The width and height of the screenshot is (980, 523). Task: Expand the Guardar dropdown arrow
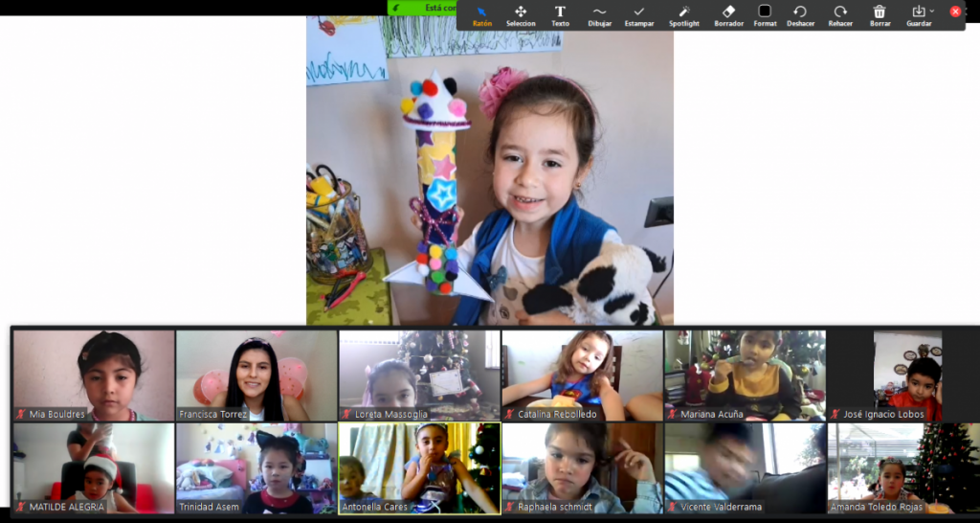932,11
